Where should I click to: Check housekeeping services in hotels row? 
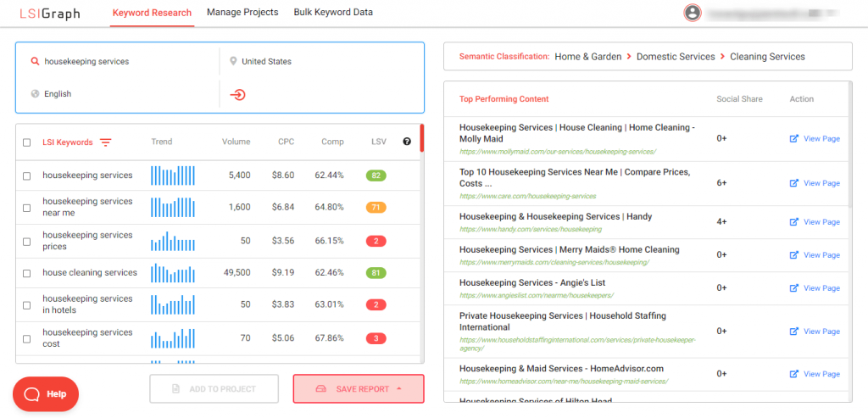26,305
